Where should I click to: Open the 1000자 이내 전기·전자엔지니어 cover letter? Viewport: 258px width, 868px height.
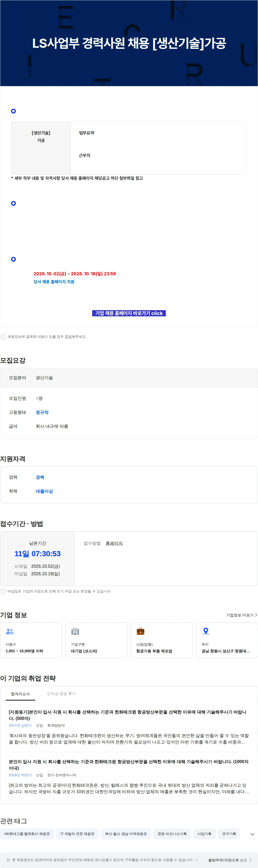[x=129, y=764]
